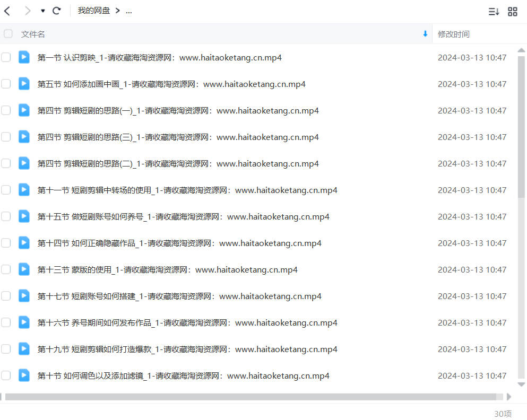Screen dimensions: 527x420
Task: Open file name 第十三节 蒙版的使用_1
Action: pos(167,270)
